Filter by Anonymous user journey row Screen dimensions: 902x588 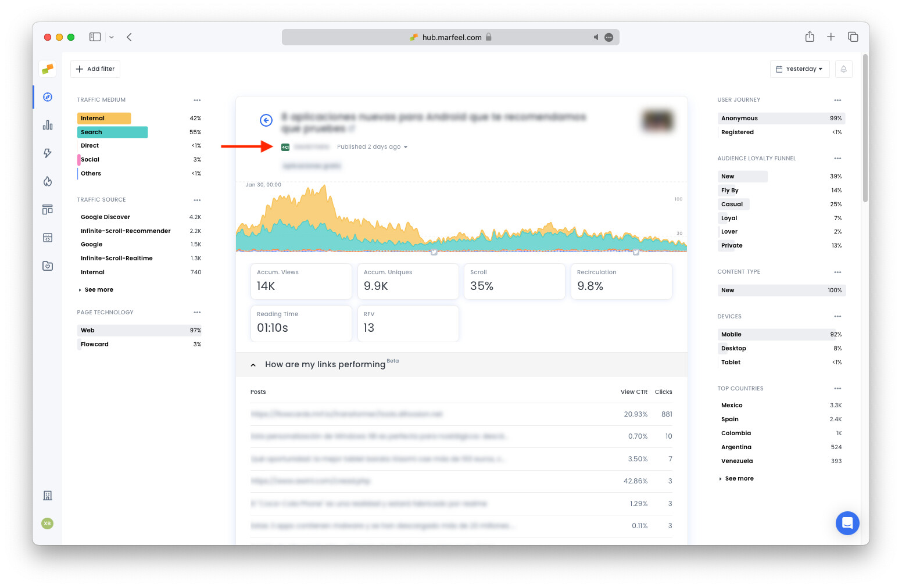click(781, 119)
